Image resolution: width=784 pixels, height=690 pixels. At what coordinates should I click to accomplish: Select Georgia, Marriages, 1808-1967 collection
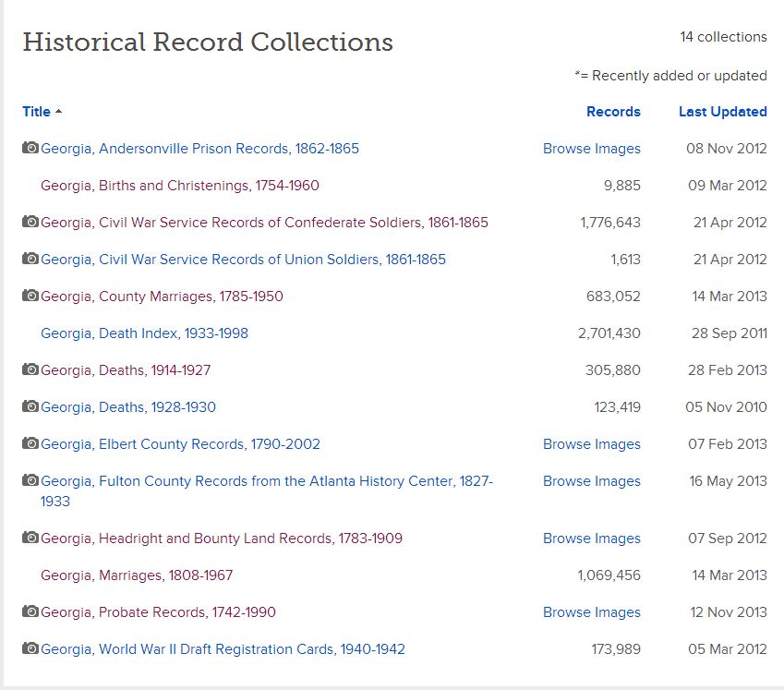(139, 575)
